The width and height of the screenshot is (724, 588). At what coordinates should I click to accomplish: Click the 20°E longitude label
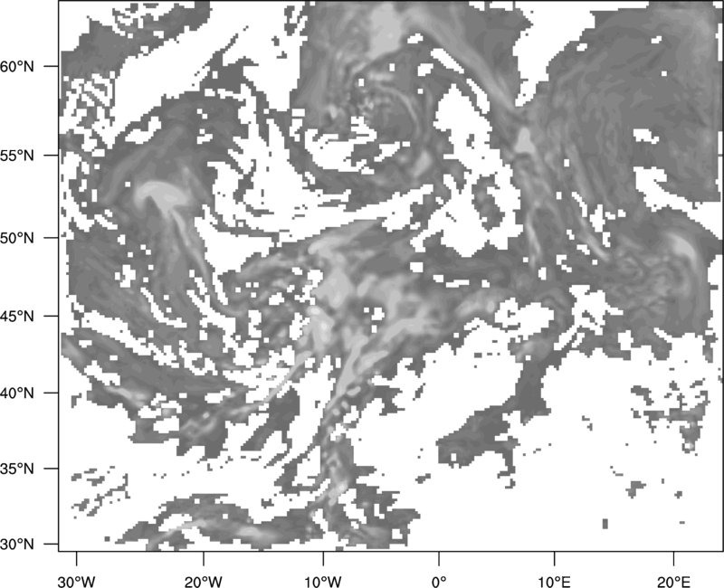coord(673,582)
